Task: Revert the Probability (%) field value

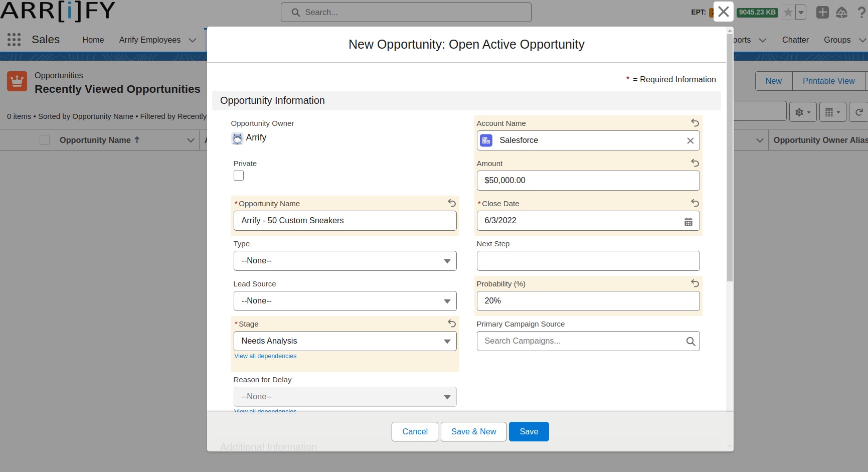Action: [x=695, y=283]
